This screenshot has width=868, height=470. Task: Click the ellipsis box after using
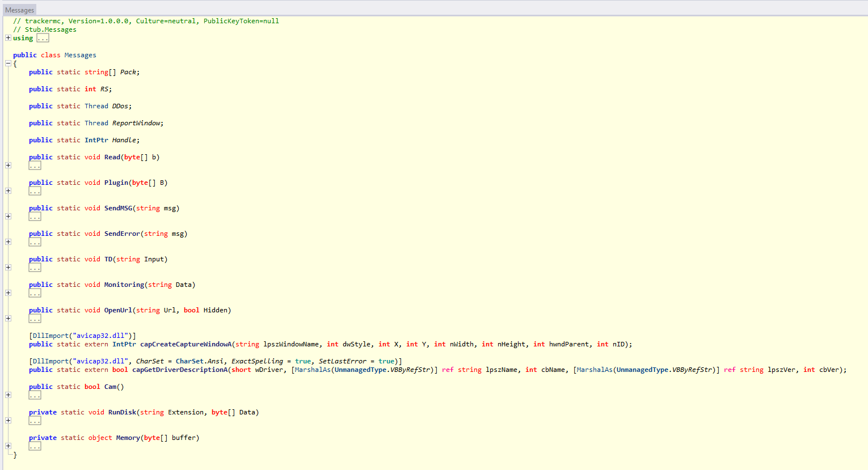43,38
